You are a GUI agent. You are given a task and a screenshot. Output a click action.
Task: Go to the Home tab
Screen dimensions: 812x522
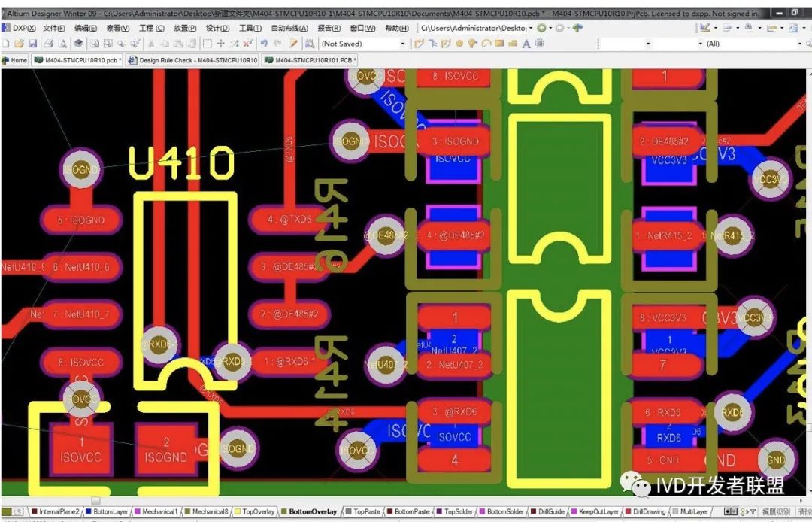pyautogui.click(x=15, y=60)
